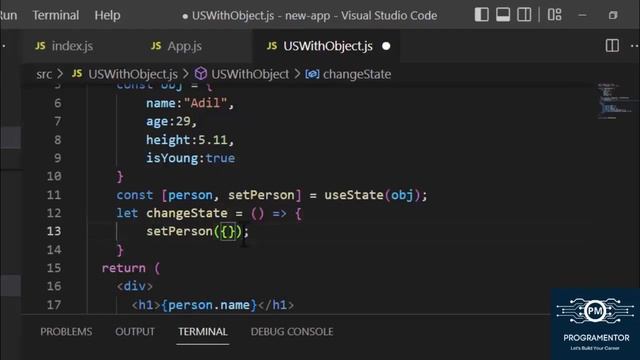Click the closing brace on line 14
The height and width of the screenshot is (360, 640).
[x=120, y=250]
